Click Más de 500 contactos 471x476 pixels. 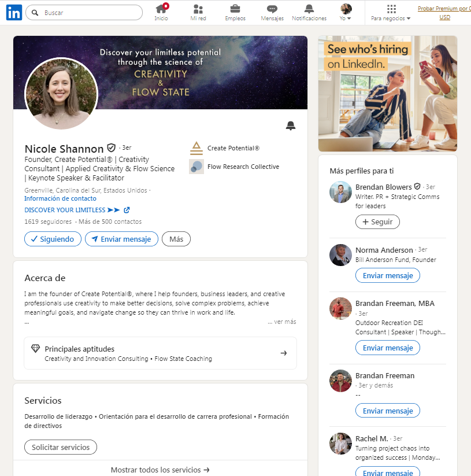(x=110, y=222)
